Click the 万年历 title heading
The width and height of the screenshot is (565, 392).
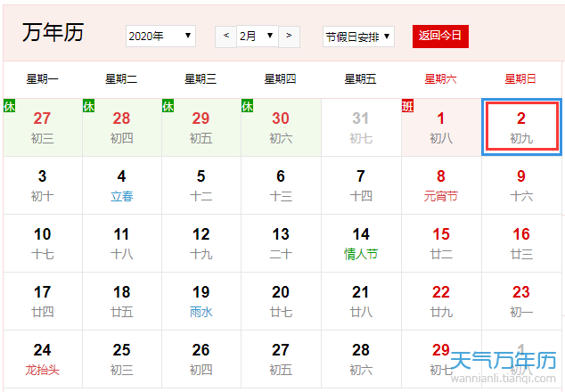tap(53, 33)
